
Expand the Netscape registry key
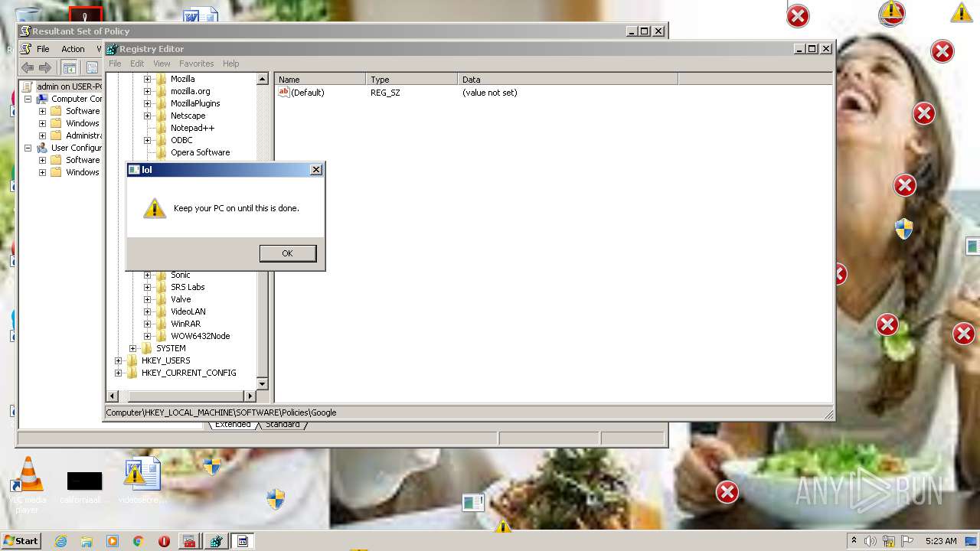(x=147, y=116)
